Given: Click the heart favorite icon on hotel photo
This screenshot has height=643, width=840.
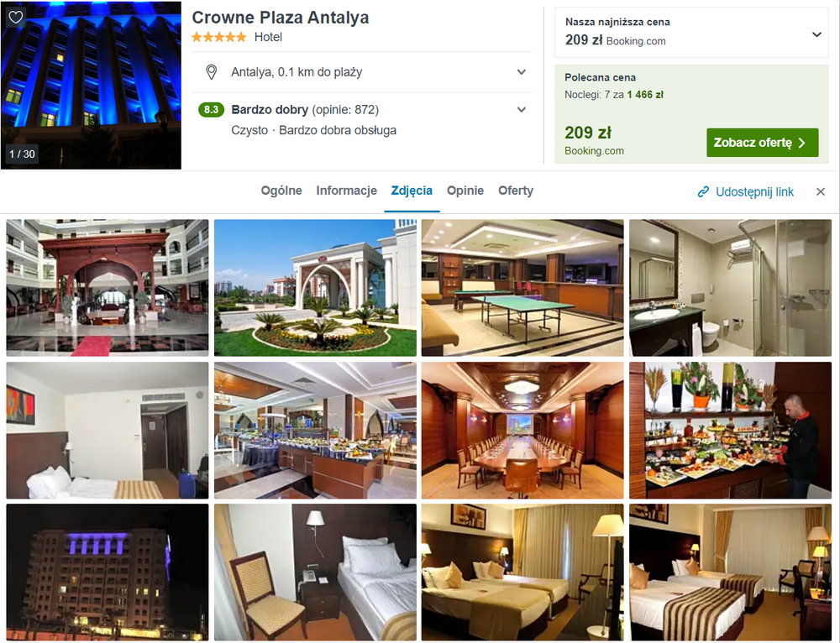Looking at the screenshot, I should (15, 17).
